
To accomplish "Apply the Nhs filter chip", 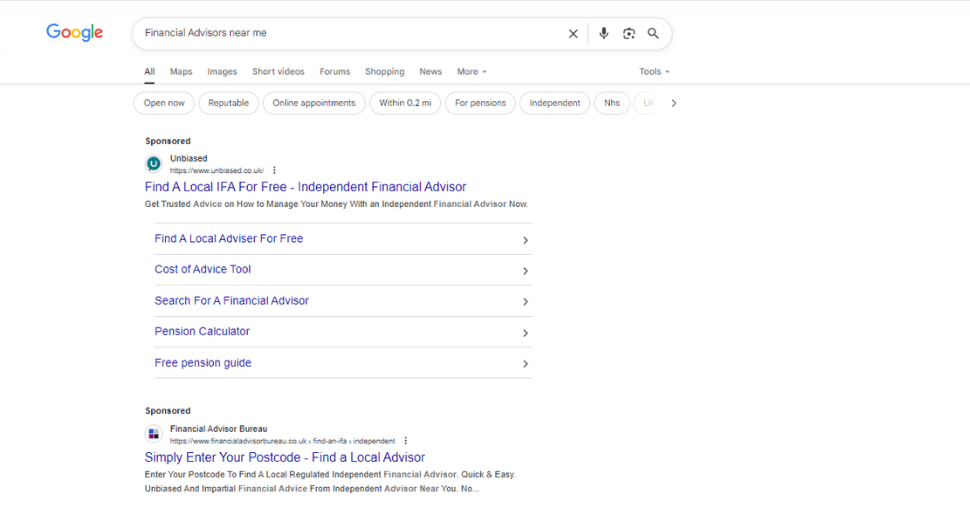I will [612, 103].
